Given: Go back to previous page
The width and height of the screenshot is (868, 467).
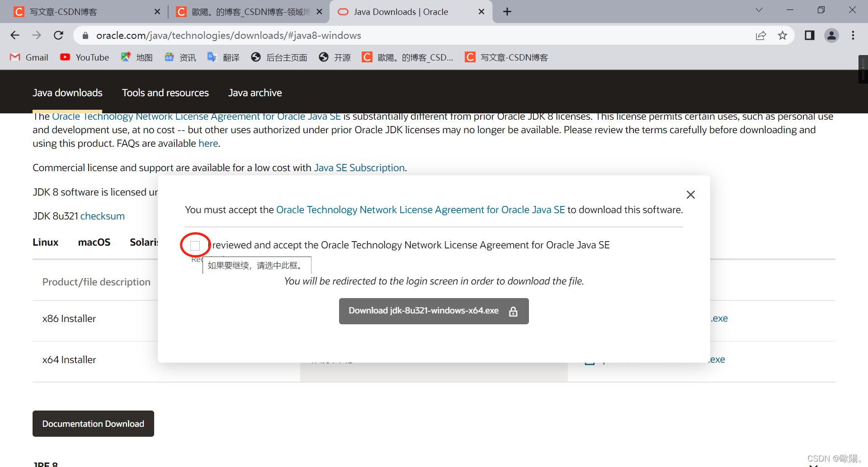Looking at the screenshot, I should [15, 35].
